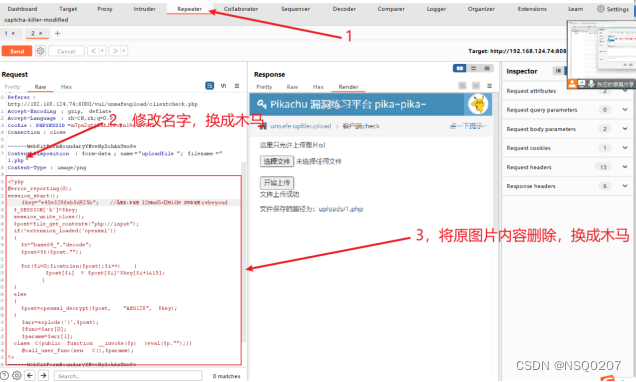Open search settings gear at bottom
This screenshot has width=636, height=382.
coord(17,376)
